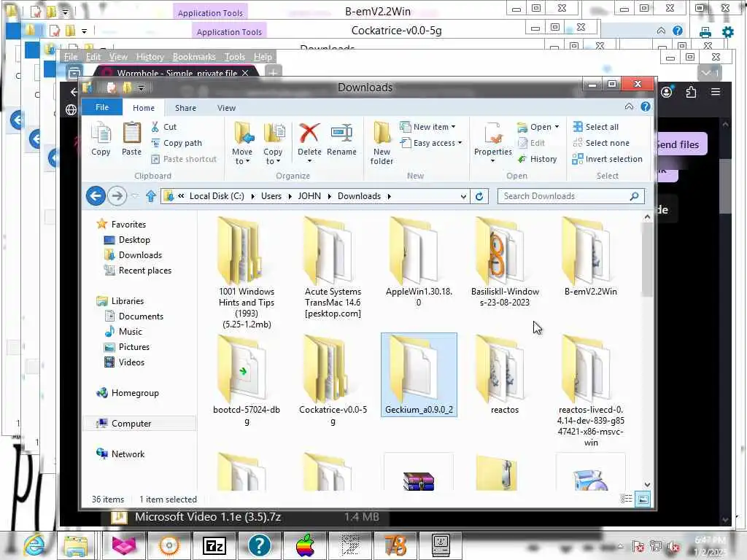This screenshot has height=560, width=747.
Task: Select the AppleWin1.30.18.0 folder
Action: [419, 262]
